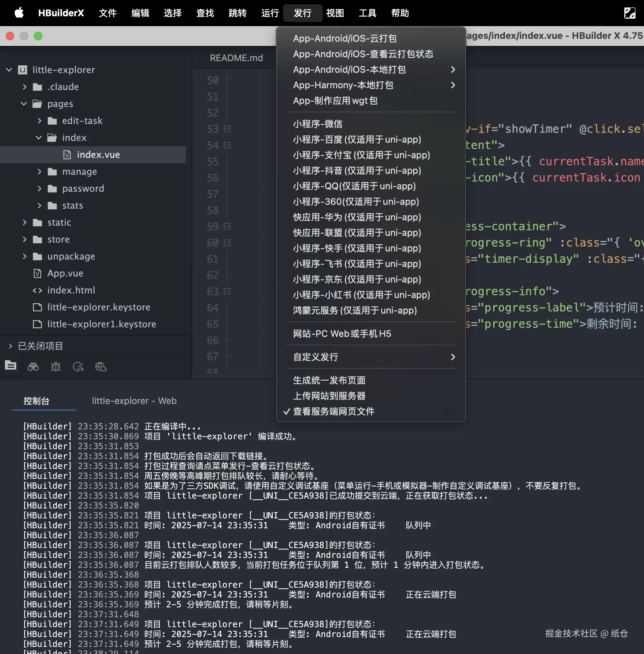Click the static folder icon
The height and width of the screenshot is (654, 644).
[x=37, y=222]
